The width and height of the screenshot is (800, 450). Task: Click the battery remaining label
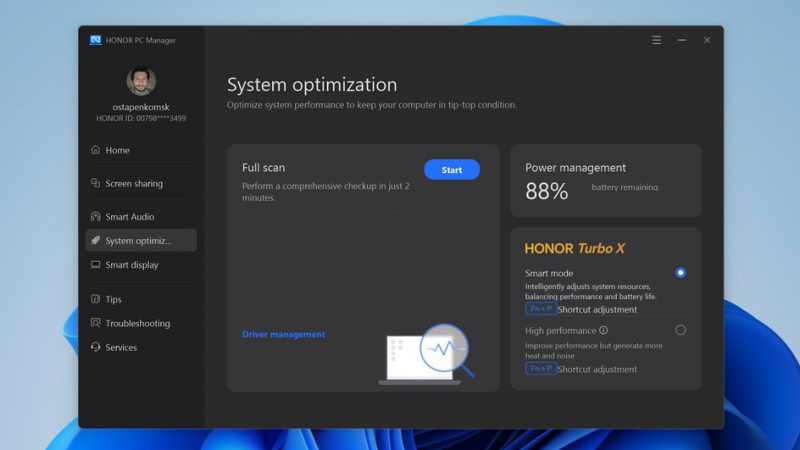pyautogui.click(x=624, y=187)
